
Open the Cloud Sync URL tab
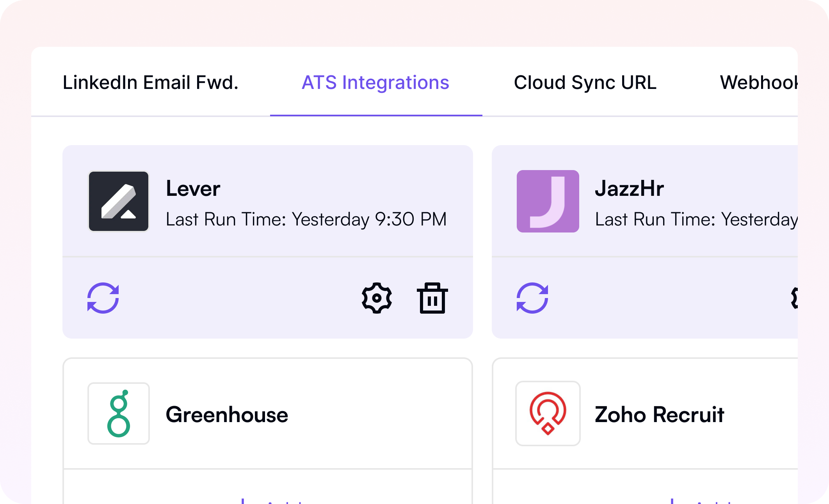pyautogui.click(x=585, y=83)
